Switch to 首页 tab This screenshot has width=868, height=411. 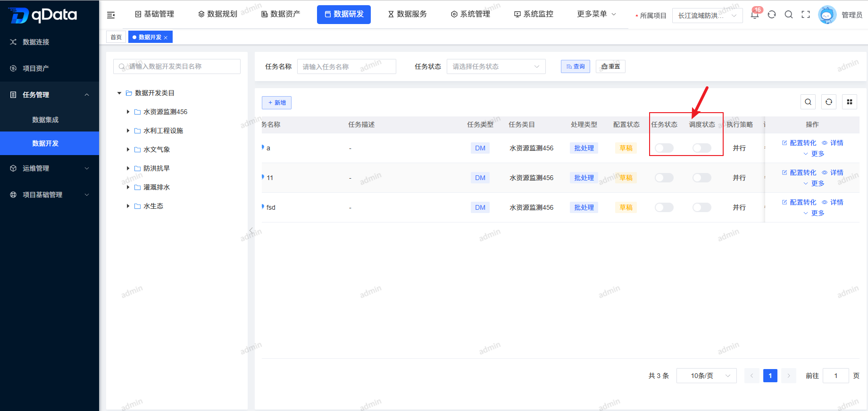[116, 37]
